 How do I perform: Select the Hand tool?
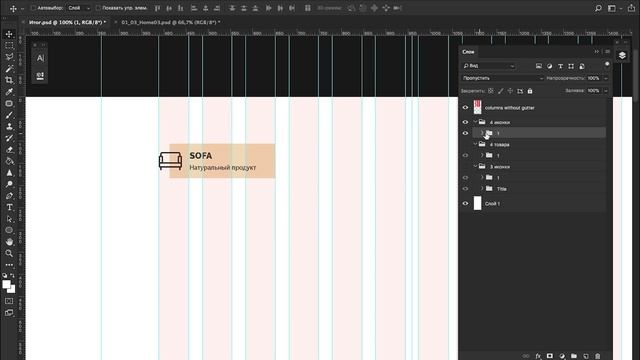(x=9, y=242)
